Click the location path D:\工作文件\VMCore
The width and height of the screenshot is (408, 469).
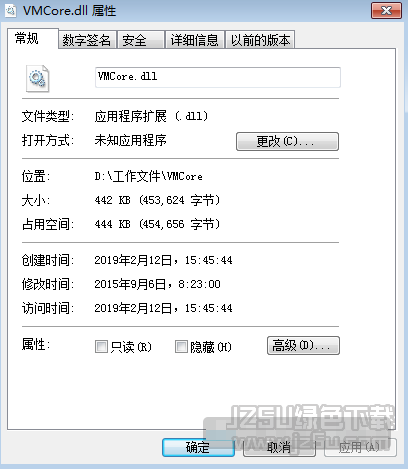click(x=148, y=176)
